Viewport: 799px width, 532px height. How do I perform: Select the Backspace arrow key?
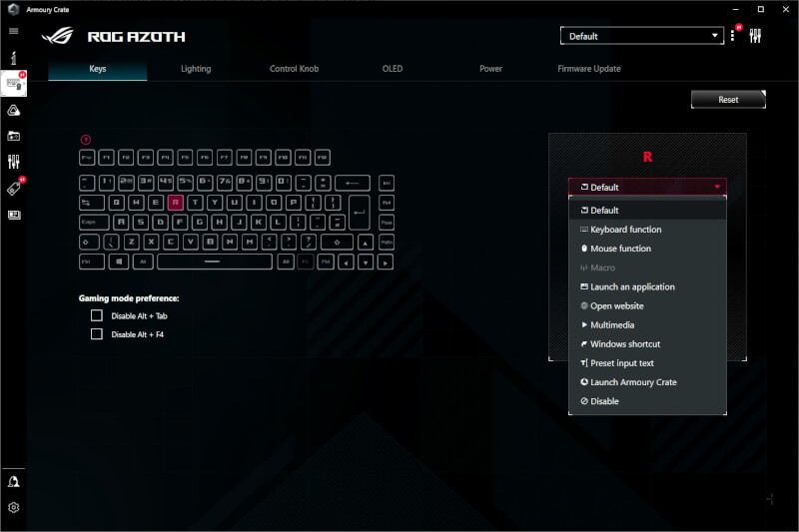tap(353, 183)
